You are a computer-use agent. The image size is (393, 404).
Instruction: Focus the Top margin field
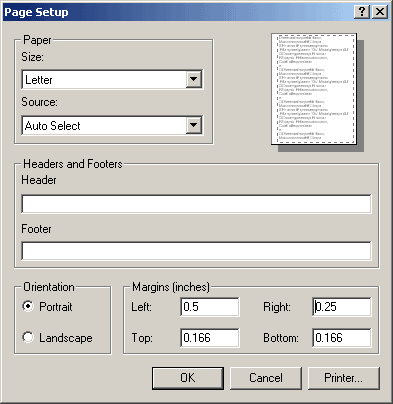click(210, 338)
